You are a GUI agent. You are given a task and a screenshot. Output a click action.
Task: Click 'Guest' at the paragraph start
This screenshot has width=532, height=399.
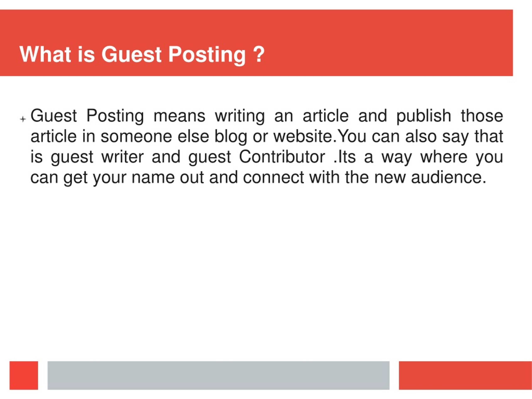pyautogui.click(x=54, y=116)
